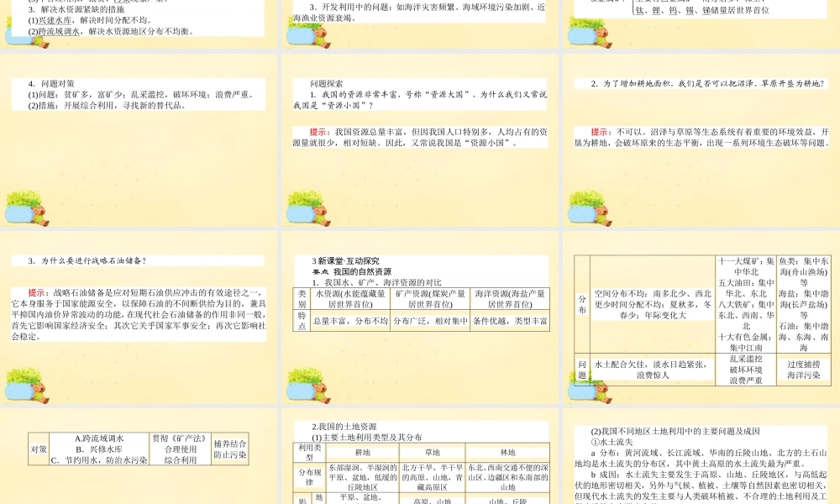This screenshot has width=840, height=504.
Task: Click the line (2)措施：开展综合利用
Action: pyautogui.click(x=107, y=106)
